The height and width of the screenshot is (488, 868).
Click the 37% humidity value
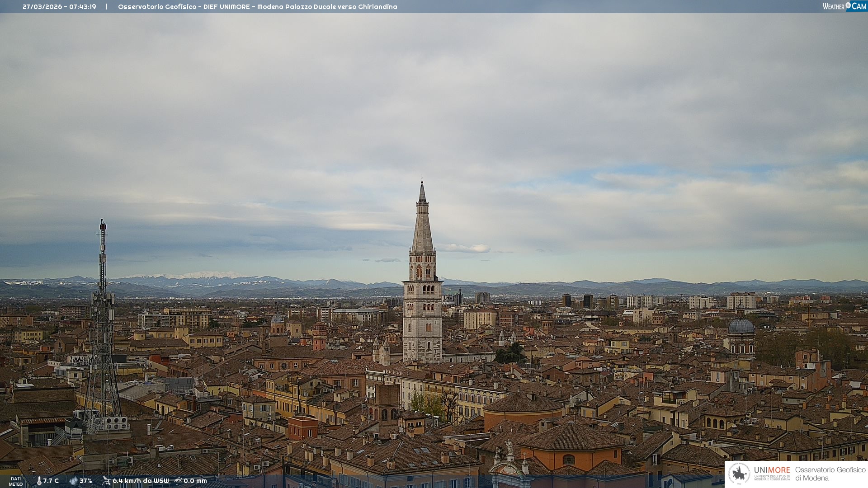[x=86, y=481]
